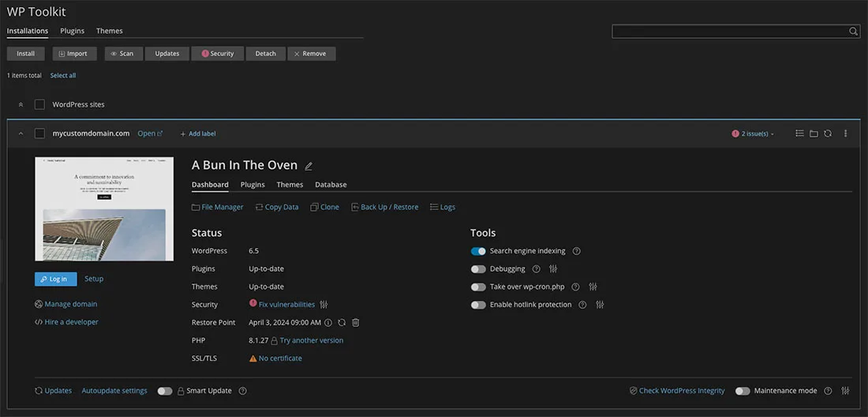The width and height of the screenshot is (868, 417).
Task: Click help icon next to Smart Update
Action: 242,391
